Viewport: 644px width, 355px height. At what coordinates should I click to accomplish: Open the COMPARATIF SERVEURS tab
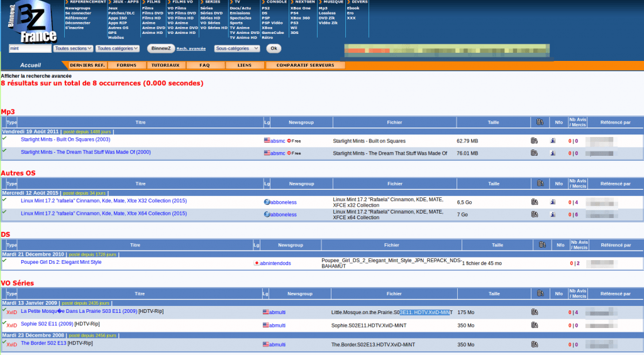coord(305,65)
